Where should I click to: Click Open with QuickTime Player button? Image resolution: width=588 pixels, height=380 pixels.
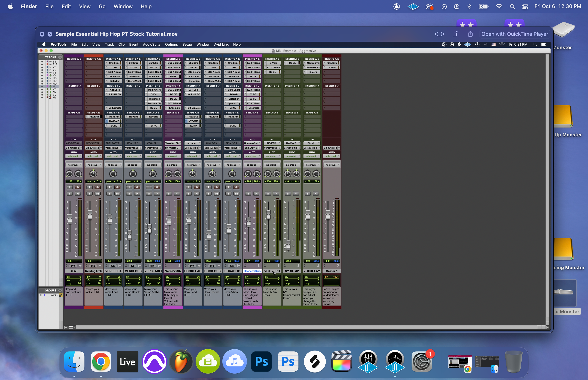pyautogui.click(x=514, y=34)
